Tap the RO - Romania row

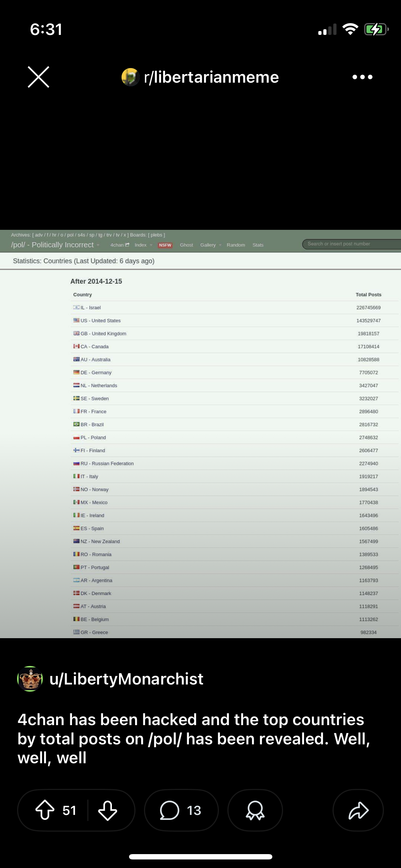coord(235,555)
